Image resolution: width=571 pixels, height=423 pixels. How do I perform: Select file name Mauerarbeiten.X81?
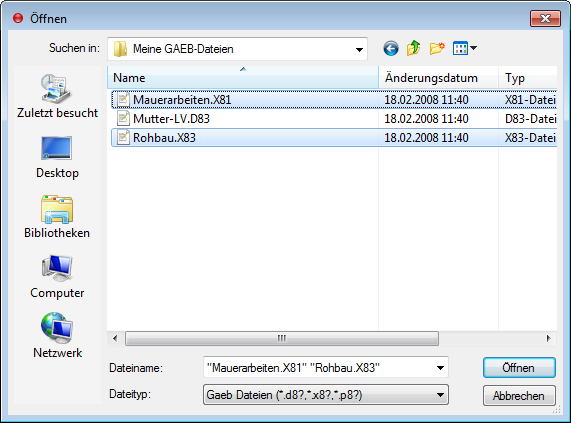[182, 100]
